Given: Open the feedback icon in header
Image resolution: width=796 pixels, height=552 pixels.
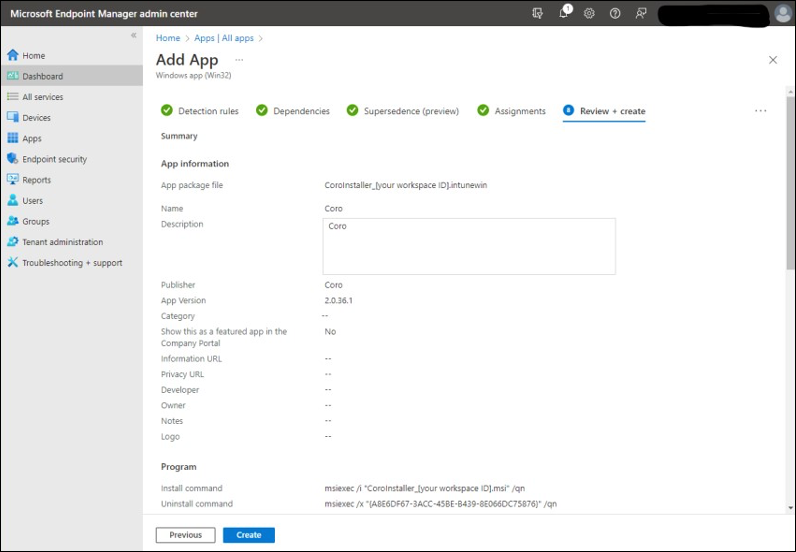Looking at the screenshot, I should (641, 14).
